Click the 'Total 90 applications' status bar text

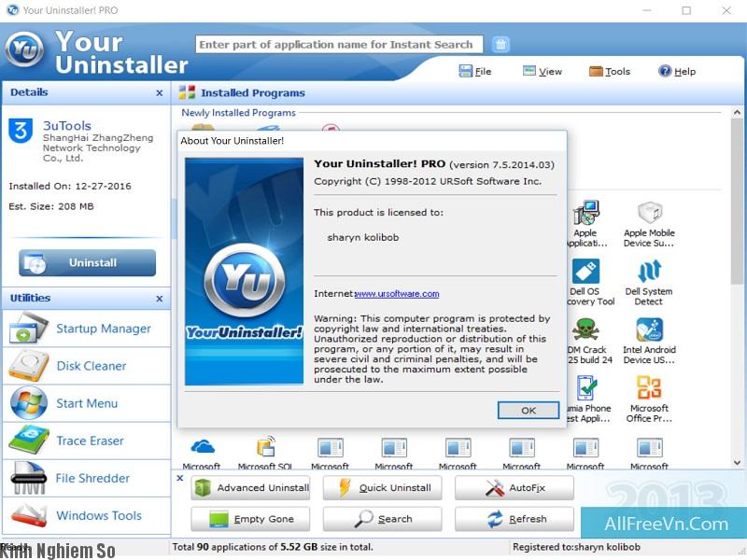(x=273, y=547)
